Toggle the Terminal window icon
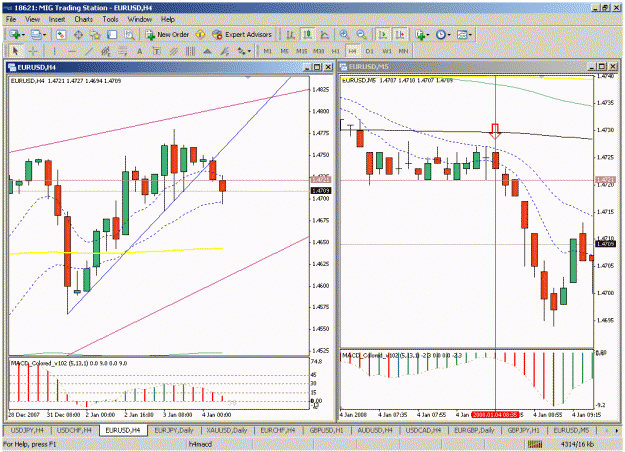Screen dimensions: 625x452 (x=112, y=35)
